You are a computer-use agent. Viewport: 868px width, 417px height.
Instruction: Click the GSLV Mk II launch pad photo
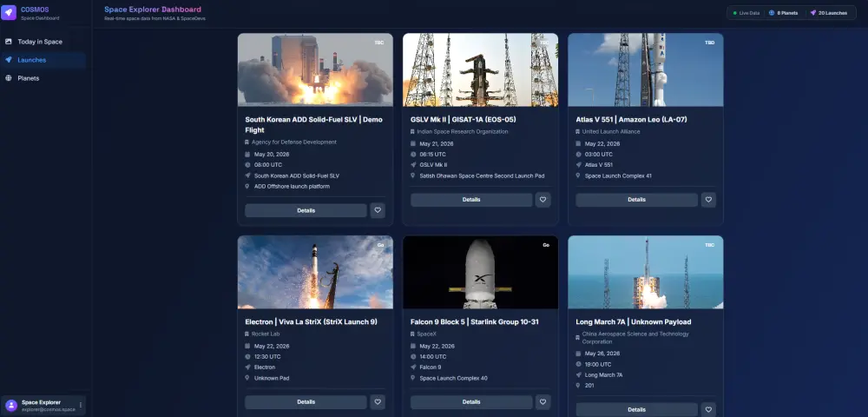(481, 69)
